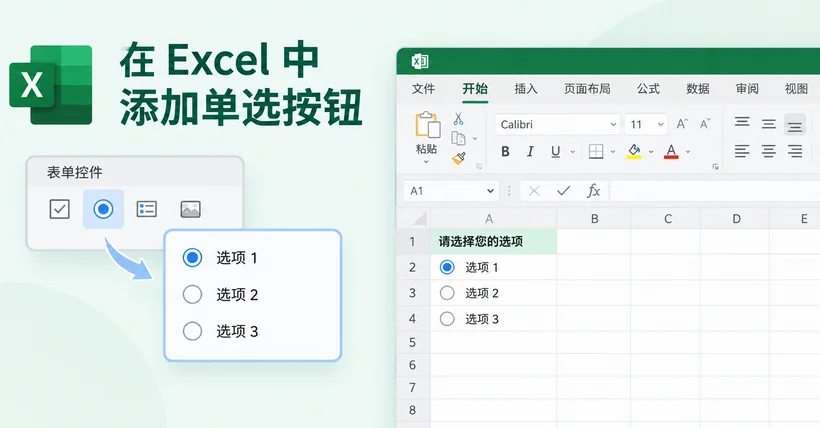Select column C header
This screenshot has width=820, height=428.
667,219
